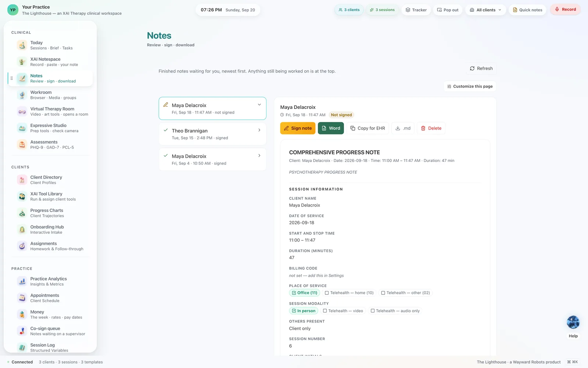Open the All clients dropdown
The width and height of the screenshot is (588, 368).
pyautogui.click(x=485, y=10)
